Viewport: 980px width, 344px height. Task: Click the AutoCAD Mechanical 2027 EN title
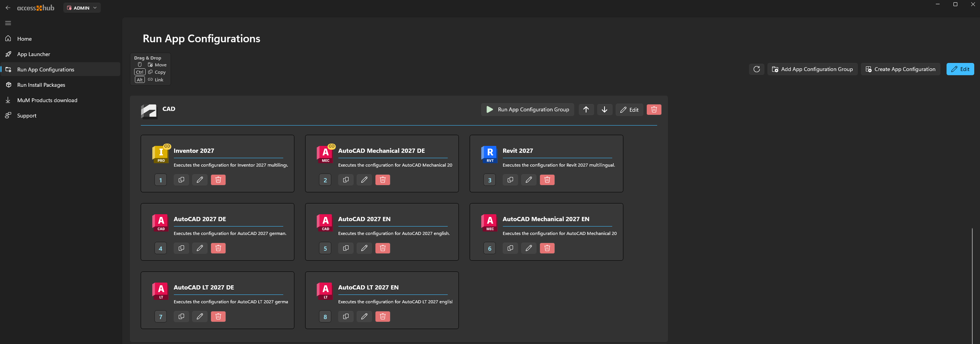coord(546,219)
